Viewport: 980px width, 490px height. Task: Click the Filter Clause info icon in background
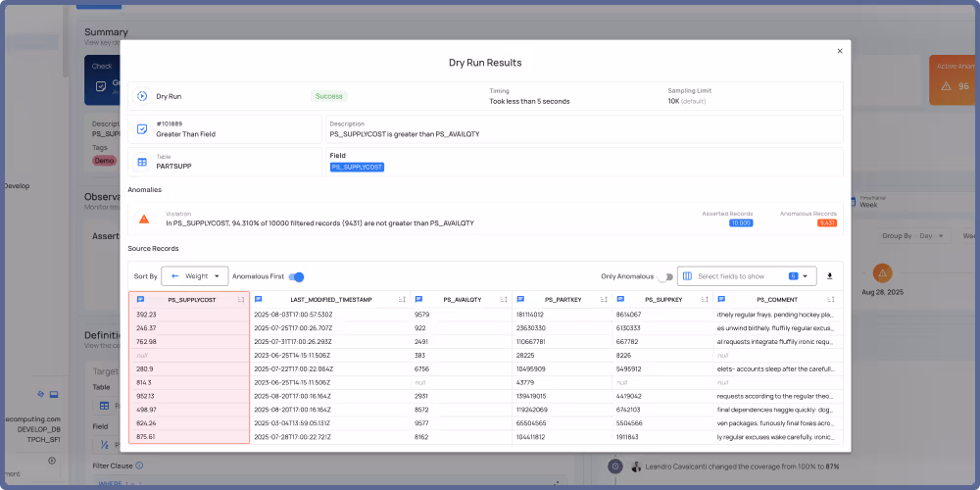(x=139, y=465)
